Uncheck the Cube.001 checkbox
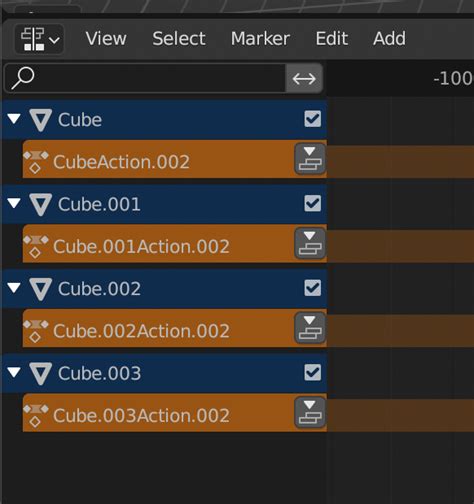Viewport: 474px width, 504px height. [x=313, y=203]
